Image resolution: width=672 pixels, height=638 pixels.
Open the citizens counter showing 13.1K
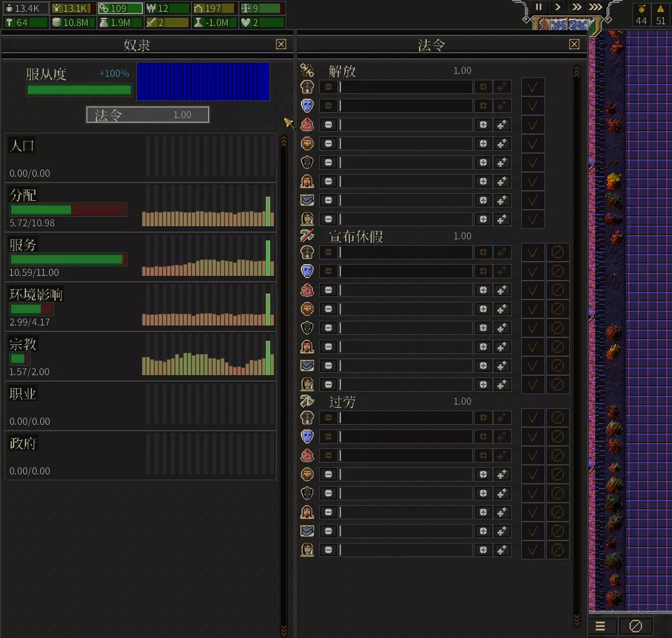pos(73,8)
